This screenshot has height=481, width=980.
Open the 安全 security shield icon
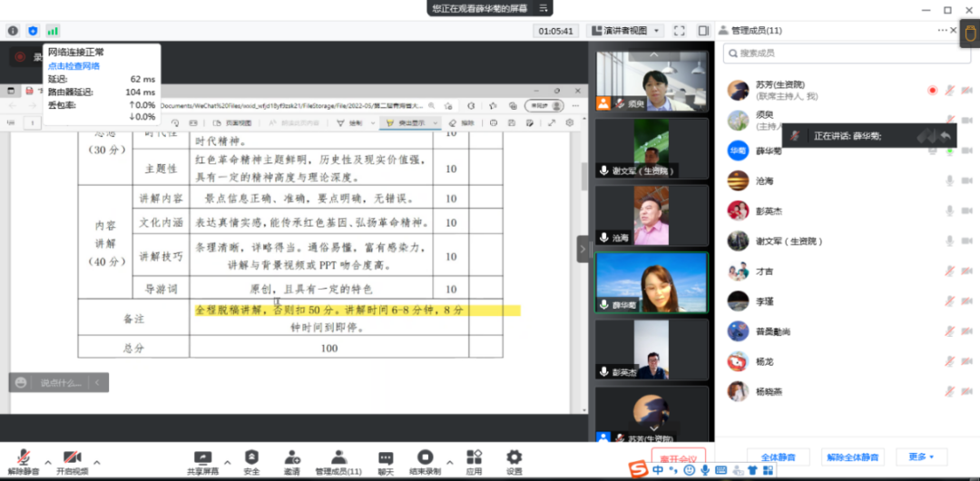[x=251, y=457]
